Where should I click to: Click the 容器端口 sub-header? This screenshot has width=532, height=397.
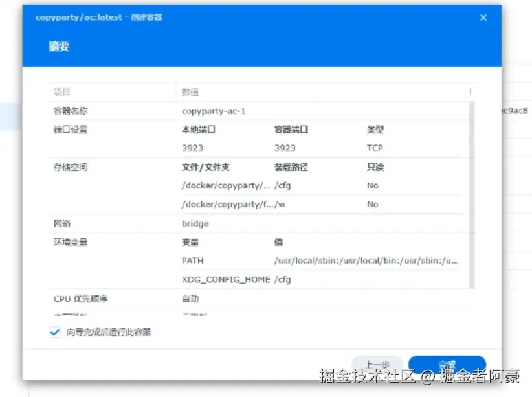point(291,130)
